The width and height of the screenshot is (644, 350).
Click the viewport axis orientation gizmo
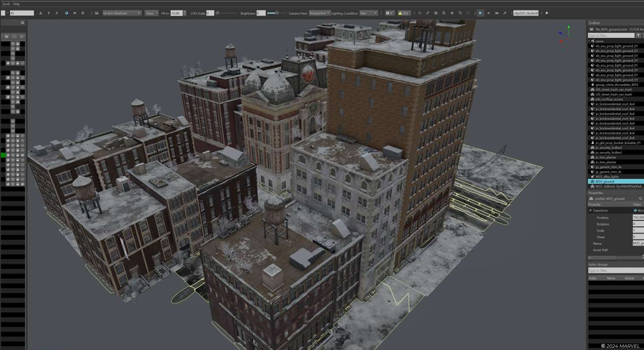564,34
